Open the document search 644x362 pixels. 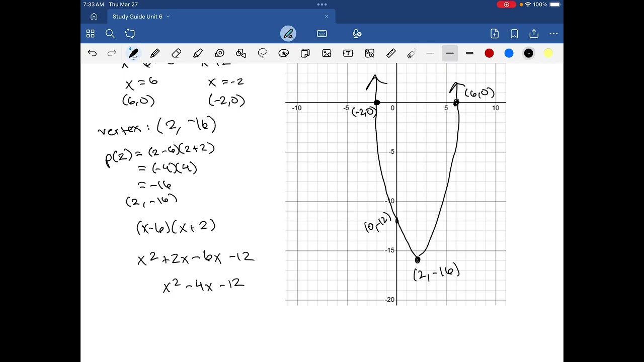(110, 34)
